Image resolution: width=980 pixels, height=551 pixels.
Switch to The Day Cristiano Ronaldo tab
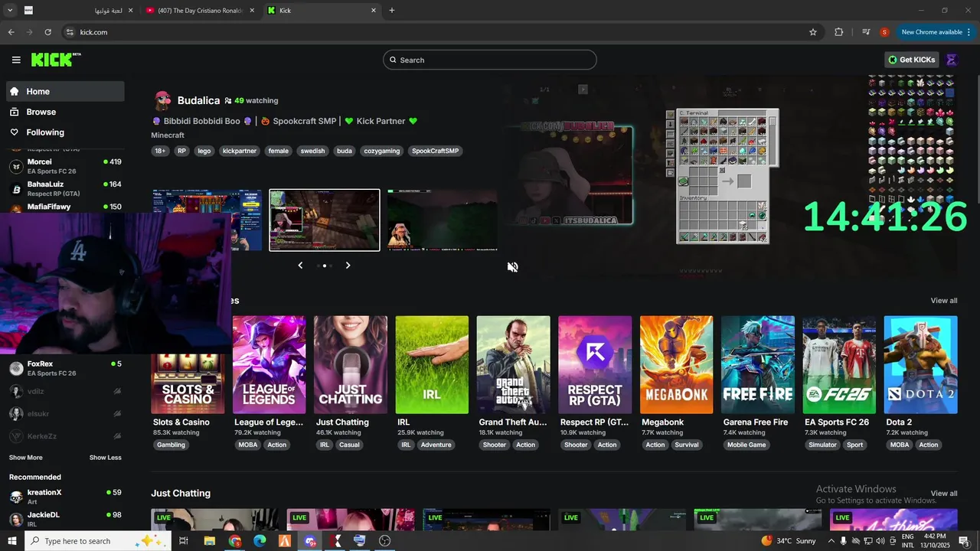(201, 11)
